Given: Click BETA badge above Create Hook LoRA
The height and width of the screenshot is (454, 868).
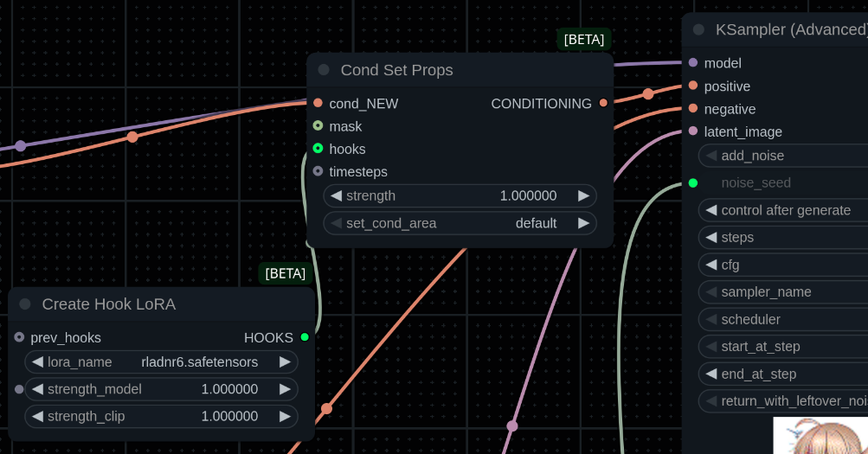Looking at the screenshot, I should (x=285, y=274).
